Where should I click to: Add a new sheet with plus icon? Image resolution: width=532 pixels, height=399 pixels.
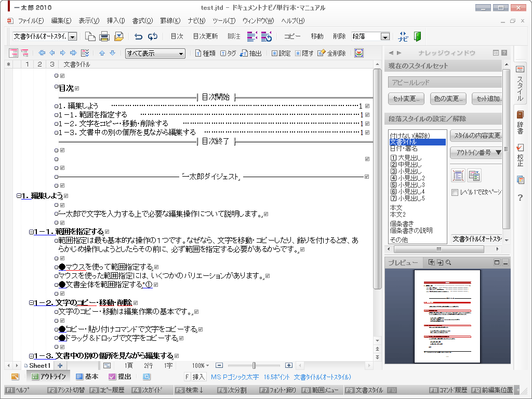60,365
